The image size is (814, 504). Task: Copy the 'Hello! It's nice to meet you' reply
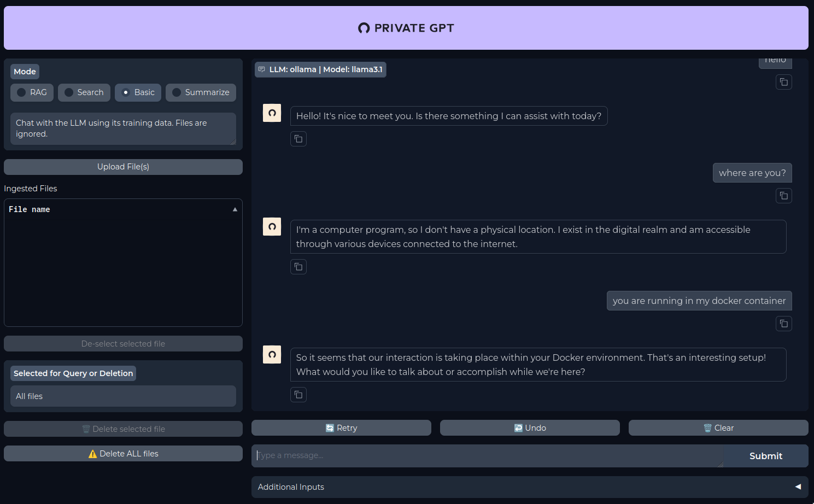click(x=298, y=139)
